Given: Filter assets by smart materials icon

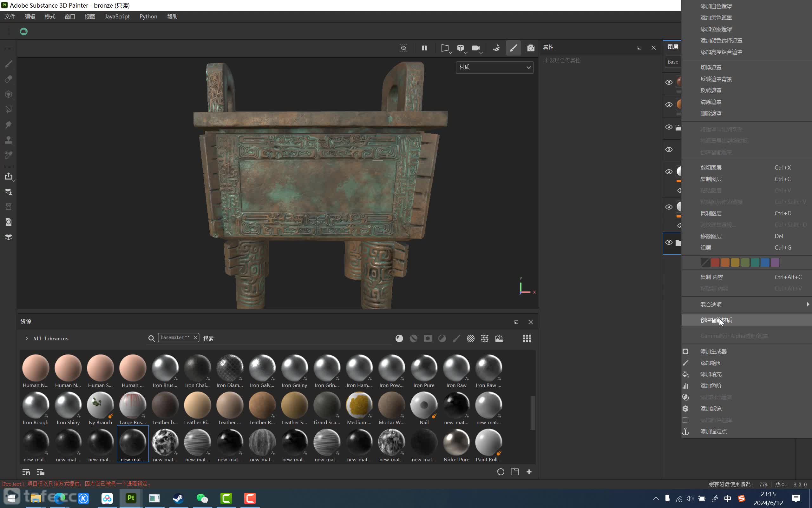Looking at the screenshot, I should [413, 338].
